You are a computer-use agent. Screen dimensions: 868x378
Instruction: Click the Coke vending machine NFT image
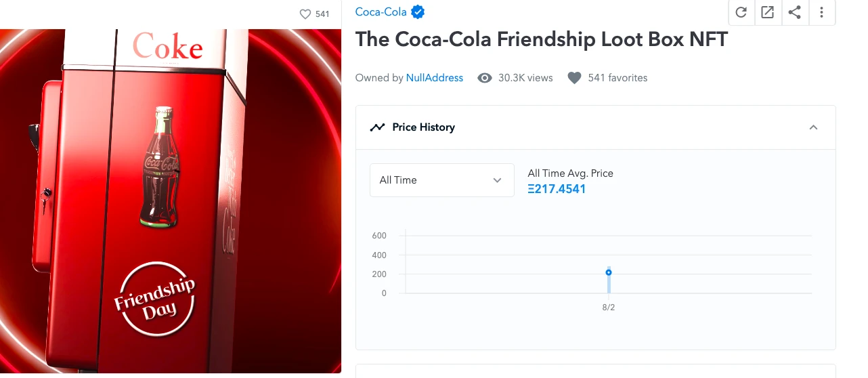click(171, 201)
